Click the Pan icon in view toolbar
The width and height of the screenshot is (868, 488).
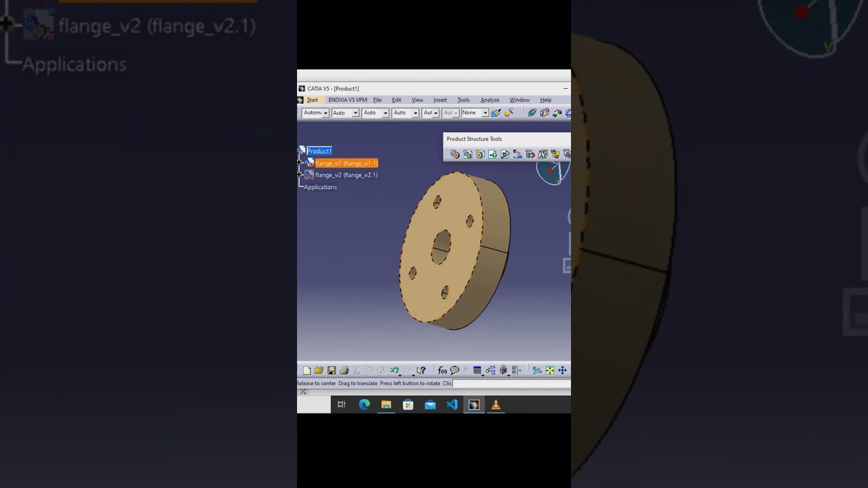[x=562, y=371]
